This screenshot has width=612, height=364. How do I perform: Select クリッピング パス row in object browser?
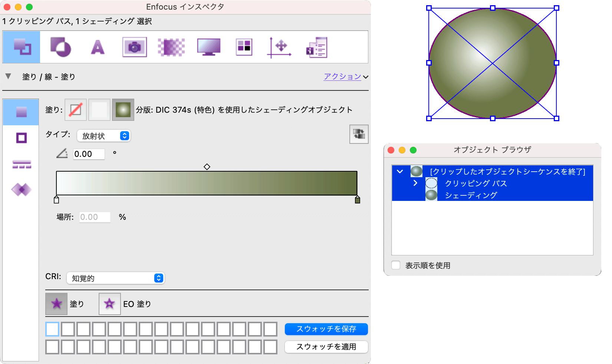pyautogui.click(x=493, y=183)
